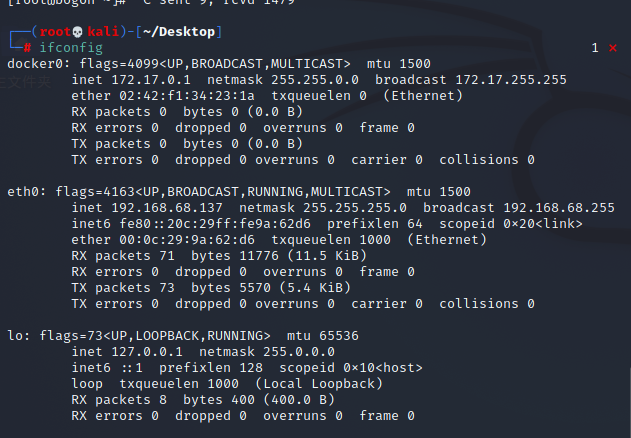Click the eth0 inet address "192.168.68.137"
The height and width of the screenshot is (438, 631).
[167, 208]
